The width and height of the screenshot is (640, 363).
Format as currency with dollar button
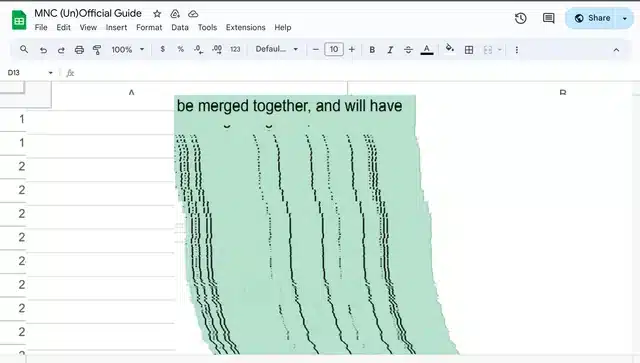pos(162,49)
